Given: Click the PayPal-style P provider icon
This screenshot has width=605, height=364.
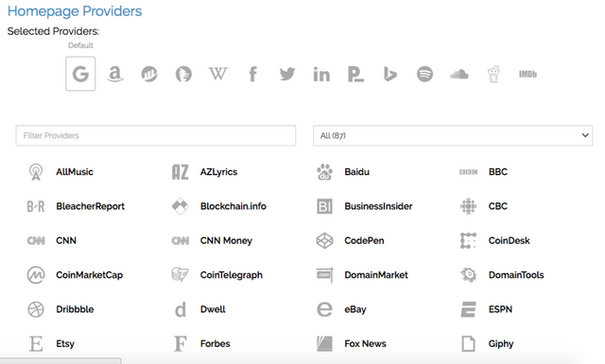Looking at the screenshot, I should click(355, 74).
